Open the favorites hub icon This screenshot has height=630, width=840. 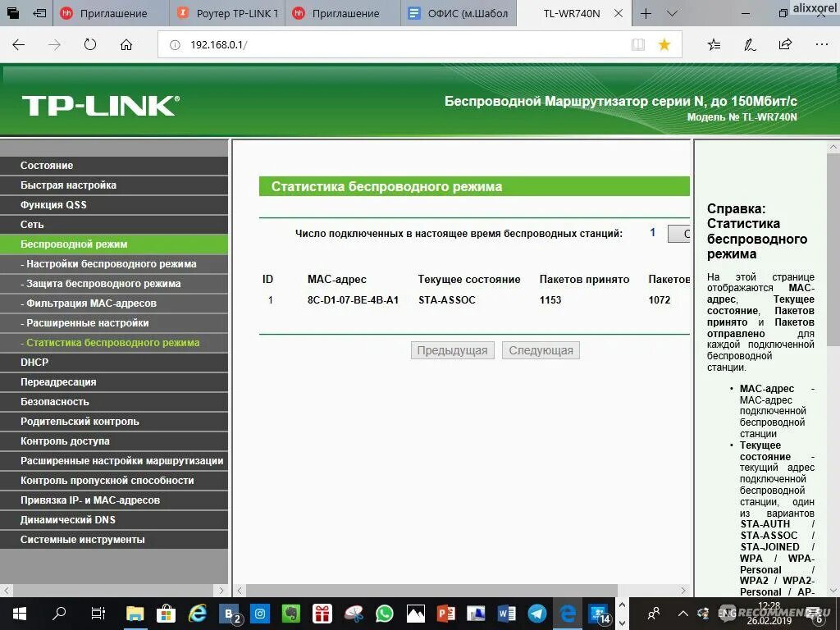(x=714, y=45)
